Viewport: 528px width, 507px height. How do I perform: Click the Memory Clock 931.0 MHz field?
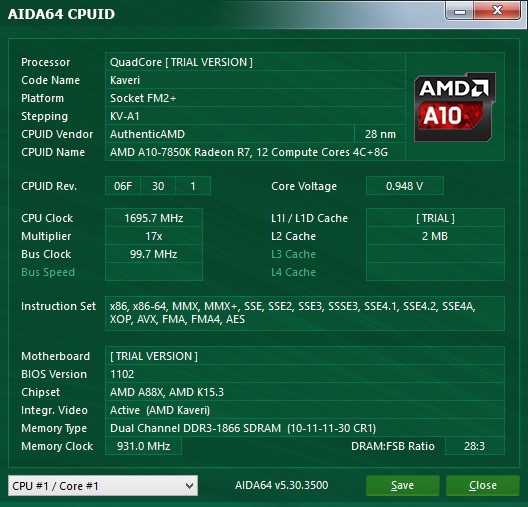point(143,446)
